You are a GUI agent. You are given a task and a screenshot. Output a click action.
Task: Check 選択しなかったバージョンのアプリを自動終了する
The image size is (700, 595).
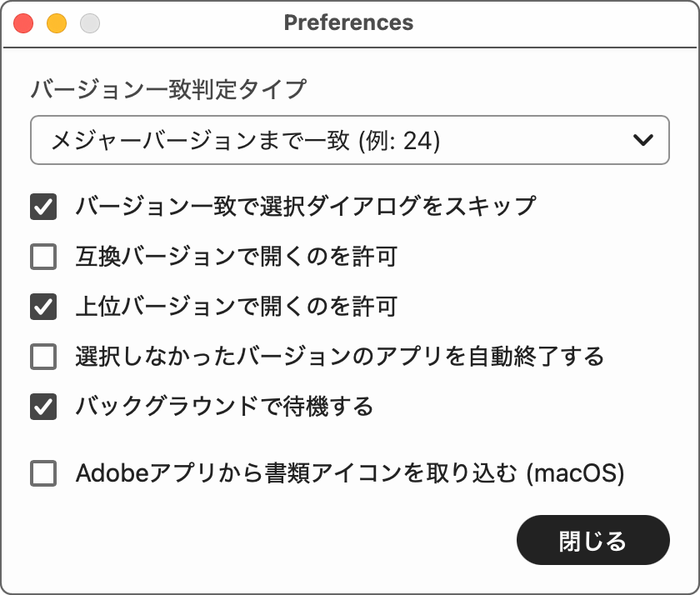[x=42, y=355]
